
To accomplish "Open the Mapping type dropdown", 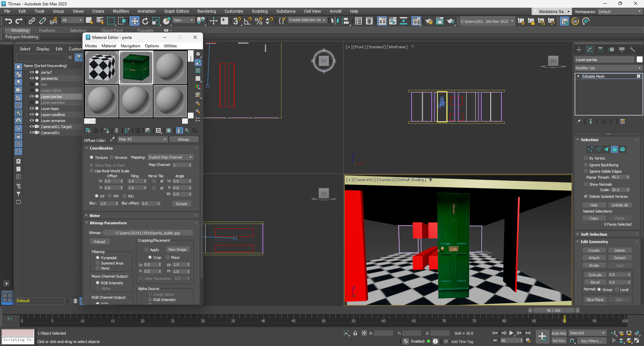I will tap(170, 157).
